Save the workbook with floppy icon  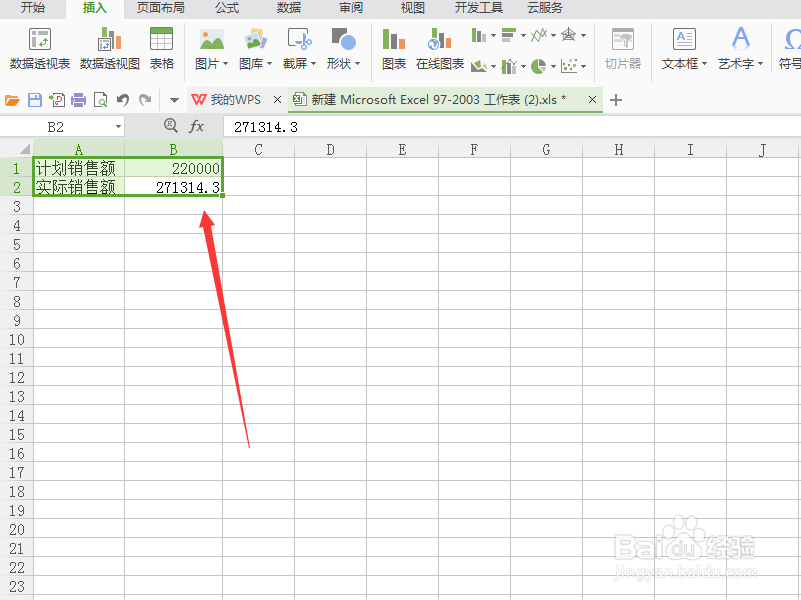(x=35, y=100)
